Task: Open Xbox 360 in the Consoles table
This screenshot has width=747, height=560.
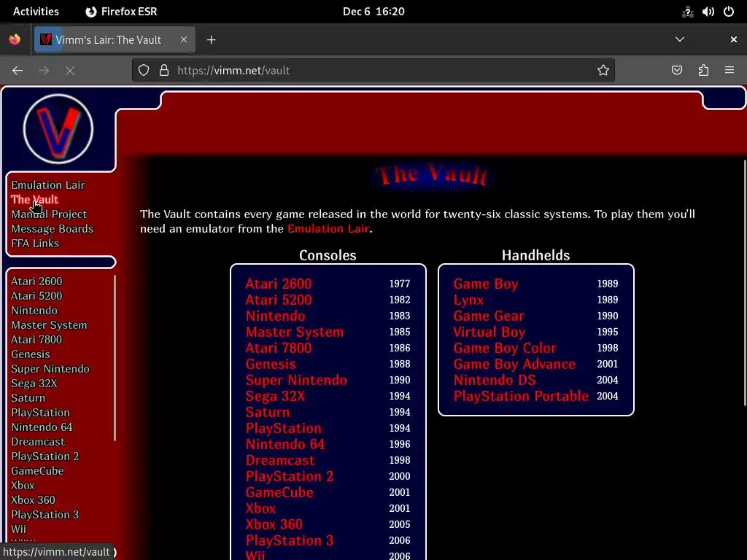Action: (274, 524)
